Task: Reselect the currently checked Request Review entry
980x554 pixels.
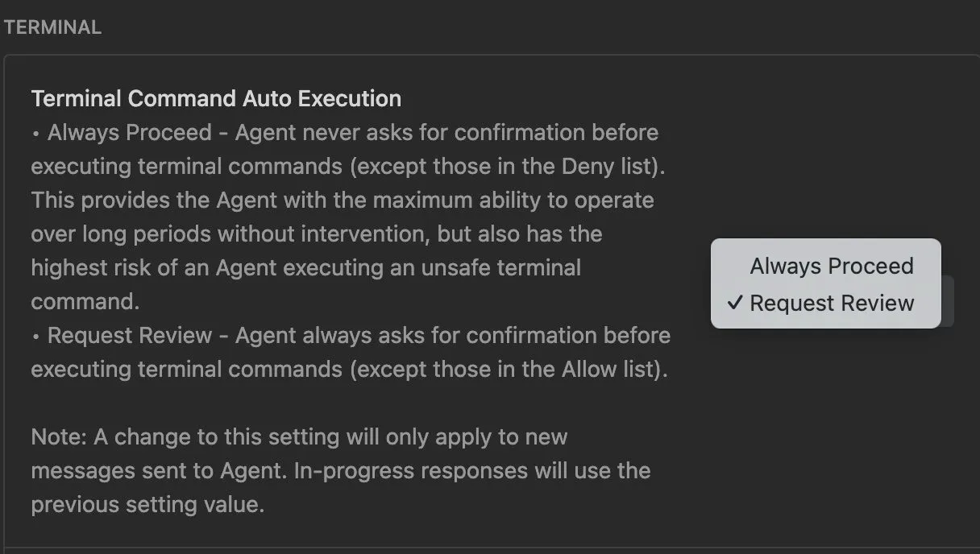Action: [831, 303]
